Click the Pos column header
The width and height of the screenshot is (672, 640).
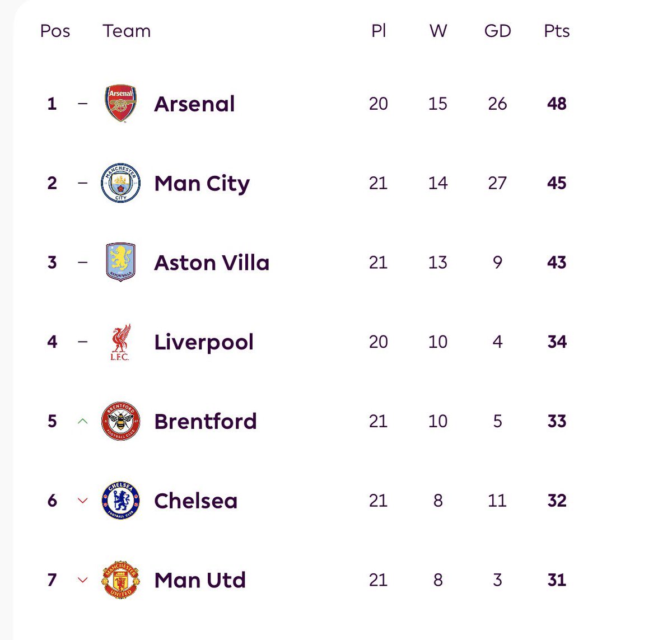pyautogui.click(x=55, y=31)
